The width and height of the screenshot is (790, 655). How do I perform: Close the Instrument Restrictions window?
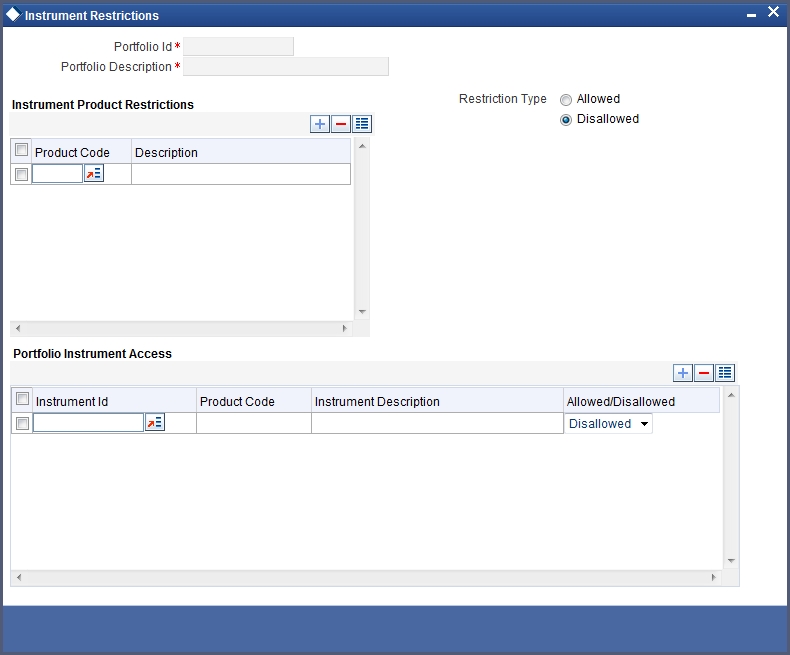[x=773, y=12]
